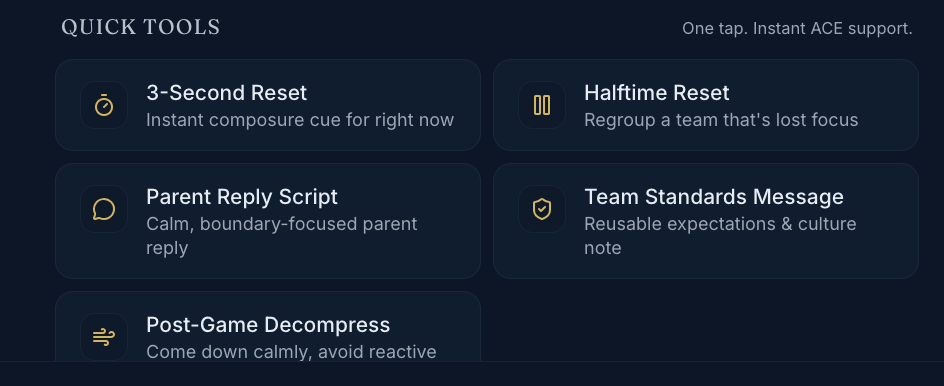Screen dimensions: 944x386
Task: Click "Reusable expectations & culture note" description
Action: (720, 235)
